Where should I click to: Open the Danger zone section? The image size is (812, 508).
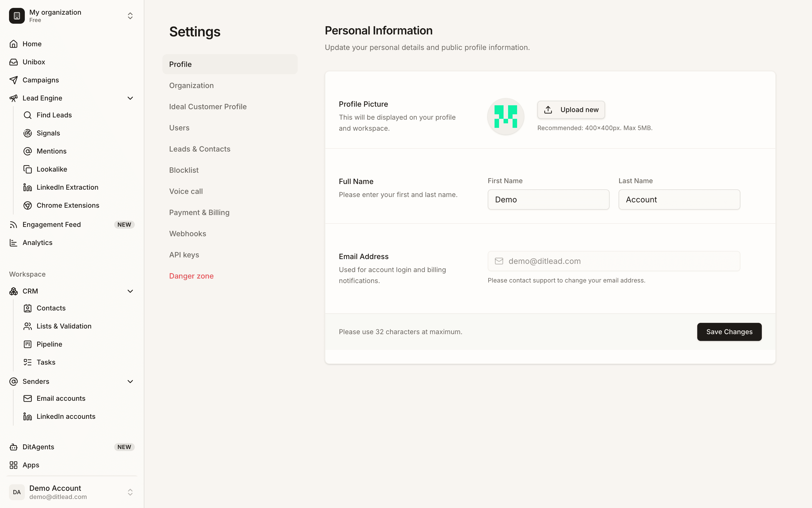coord(230,276)
